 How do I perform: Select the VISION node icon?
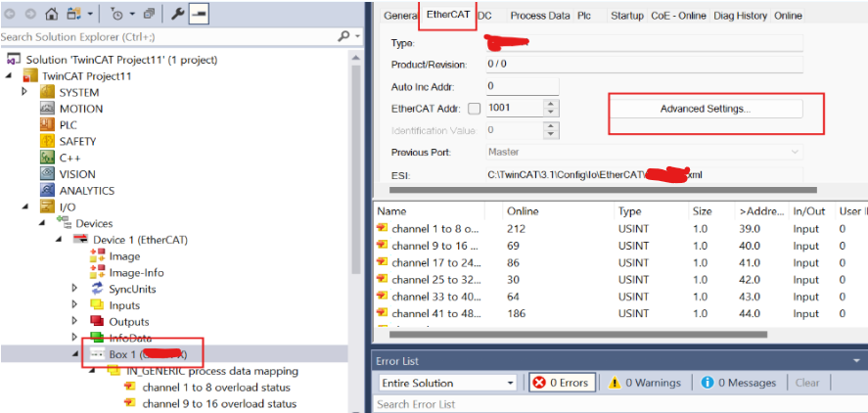click(x=48, y=174)
